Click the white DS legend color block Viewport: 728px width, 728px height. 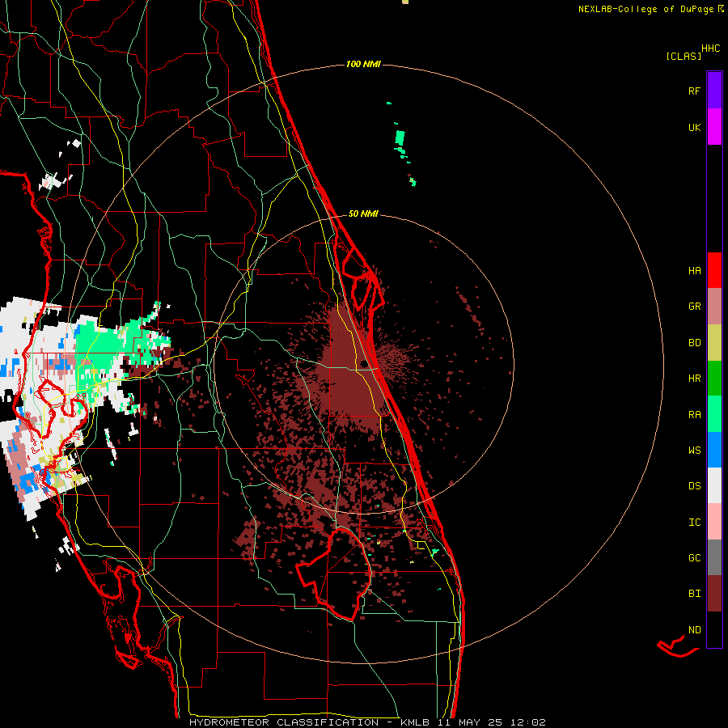(714, 485)
